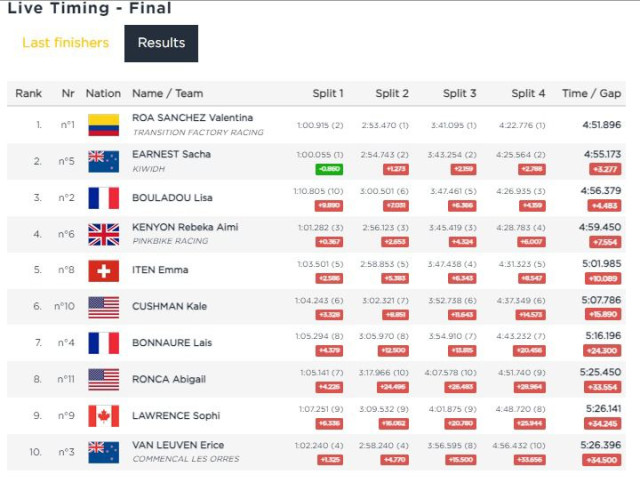Click the France flag beside Bouladou Lisa

pyautogui.click(x=104, y=198)
